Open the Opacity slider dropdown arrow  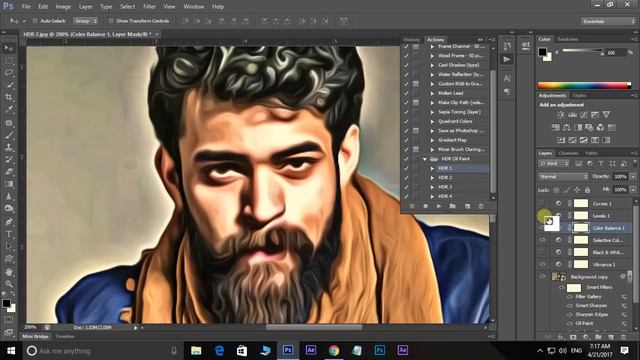633,177
